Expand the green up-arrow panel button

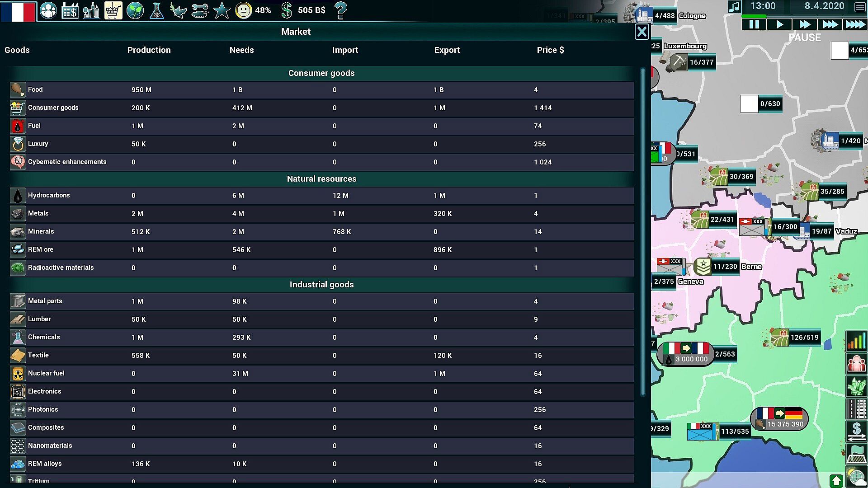click(836, 481)
